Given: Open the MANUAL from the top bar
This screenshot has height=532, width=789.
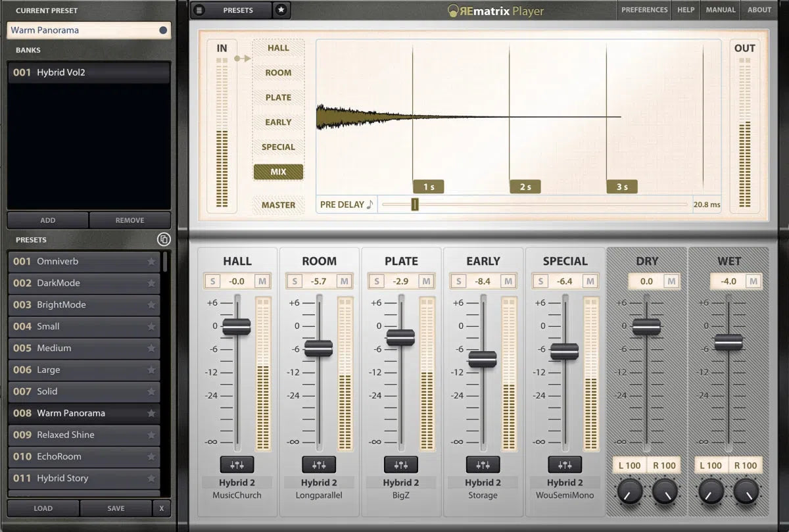Looking at the screenshot, I should [721, 10].
